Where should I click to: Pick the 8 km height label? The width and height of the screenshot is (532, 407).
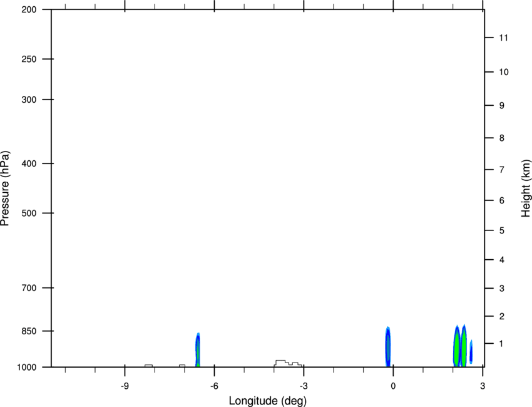click(x=502, y=138)
